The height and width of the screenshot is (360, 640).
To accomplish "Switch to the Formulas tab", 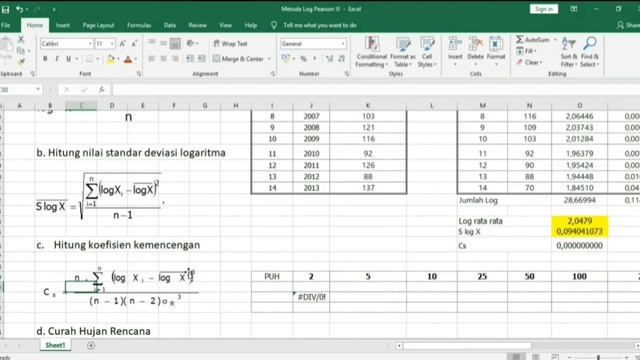I will pos(139,25).
